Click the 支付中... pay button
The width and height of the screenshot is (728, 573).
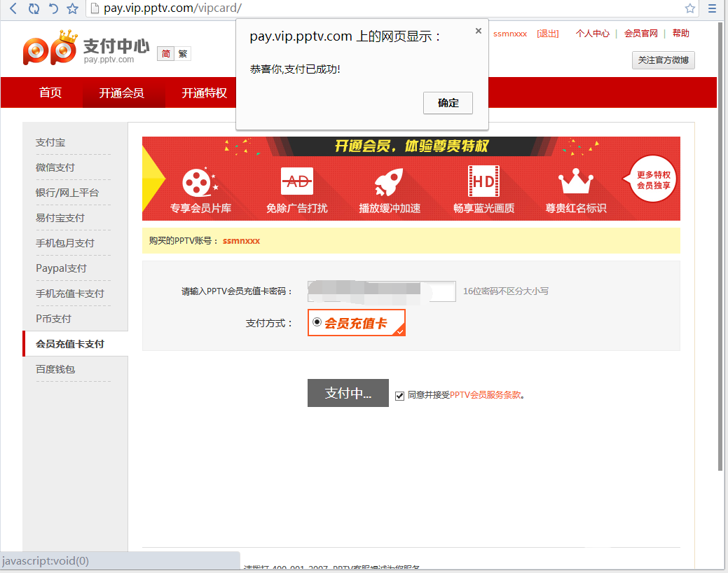pyautogui.click(x=348, y=393)
